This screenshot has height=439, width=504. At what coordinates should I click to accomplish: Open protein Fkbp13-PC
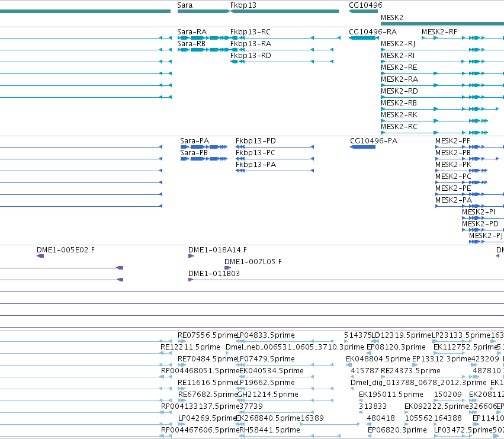coord(255,153)
